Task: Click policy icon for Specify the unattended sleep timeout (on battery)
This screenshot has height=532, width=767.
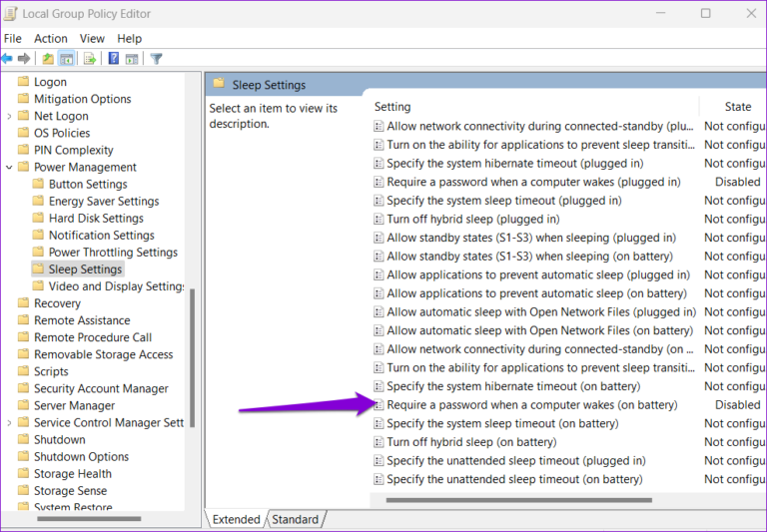Action: click(x=379, y=479)
